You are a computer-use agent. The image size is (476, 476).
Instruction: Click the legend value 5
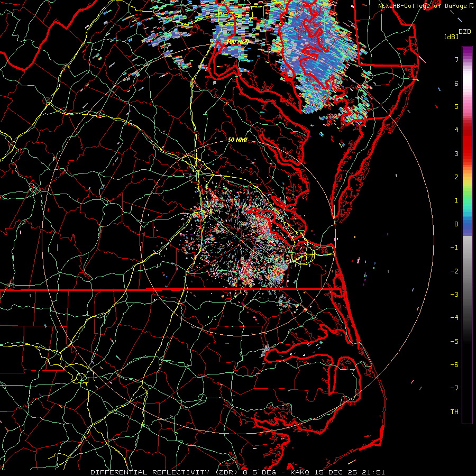(x=456, y=106)
